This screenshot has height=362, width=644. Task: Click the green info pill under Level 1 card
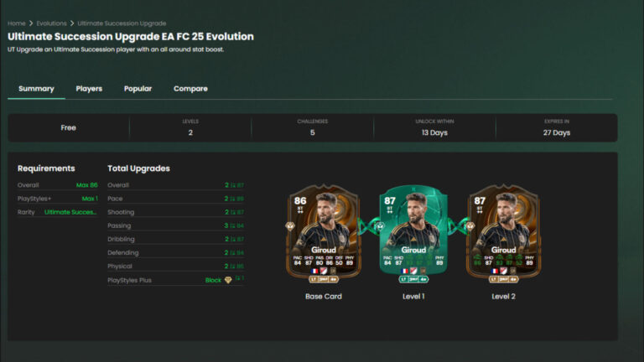[x=413, y=279]
